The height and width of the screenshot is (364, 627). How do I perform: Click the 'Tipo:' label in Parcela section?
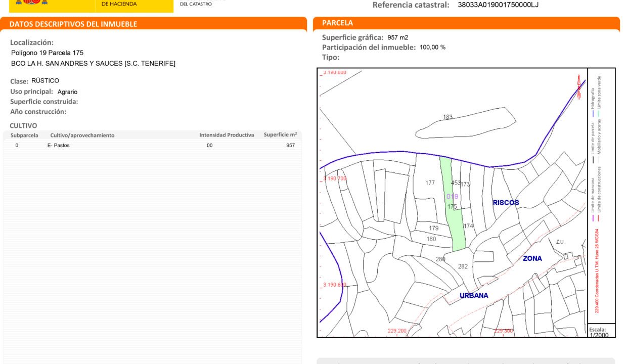pos(331,57)
